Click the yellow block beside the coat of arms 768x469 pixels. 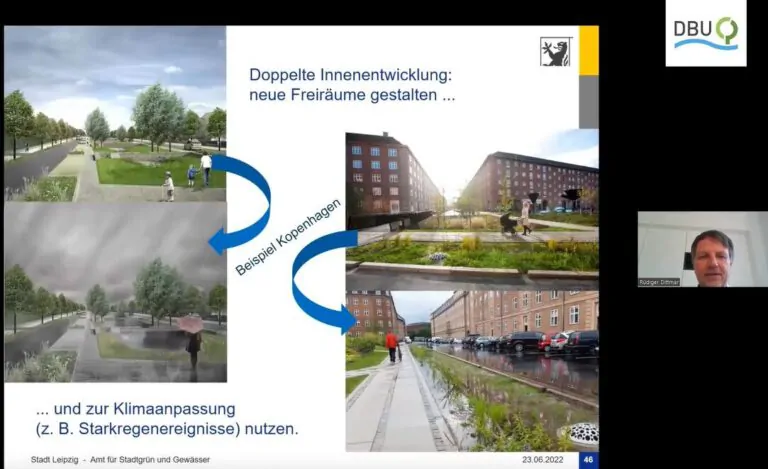click(589, 51)
